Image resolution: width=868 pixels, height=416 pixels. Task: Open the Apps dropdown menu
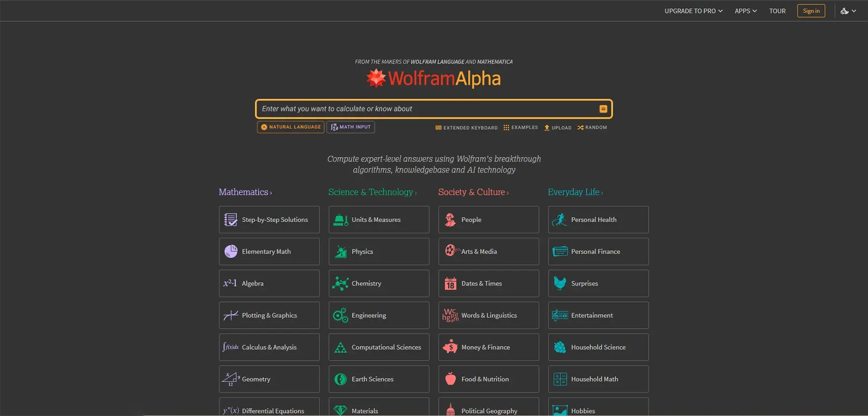(x=745, y=11)
